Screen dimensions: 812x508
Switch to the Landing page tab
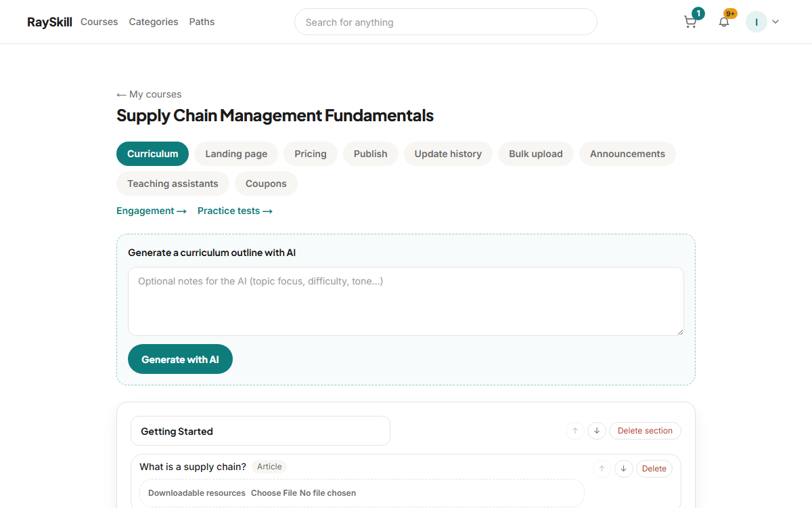point(236,154)
